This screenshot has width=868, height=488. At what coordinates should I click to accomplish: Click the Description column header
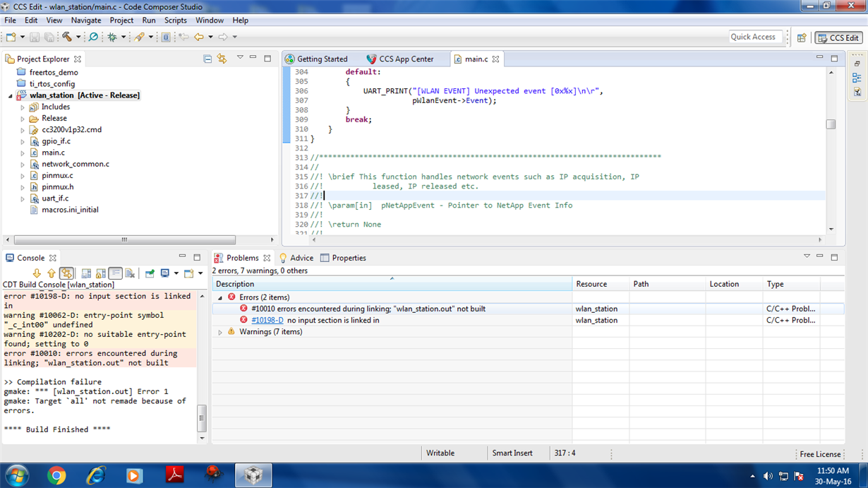392,284
